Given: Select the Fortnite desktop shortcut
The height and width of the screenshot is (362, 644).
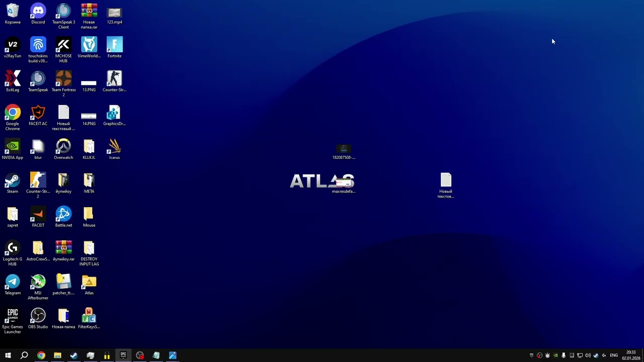Looking at the screenshot, I should point(114,48).
